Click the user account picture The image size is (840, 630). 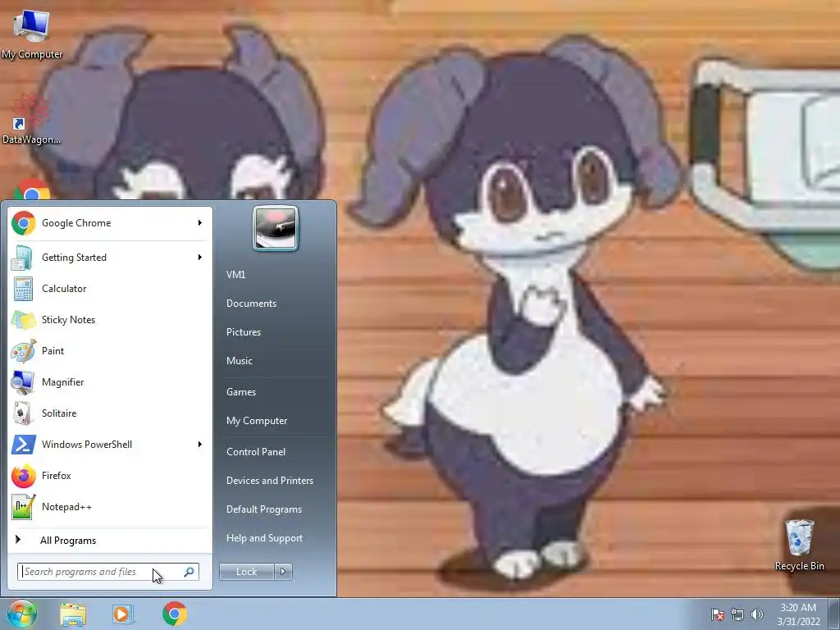(276, 228)
